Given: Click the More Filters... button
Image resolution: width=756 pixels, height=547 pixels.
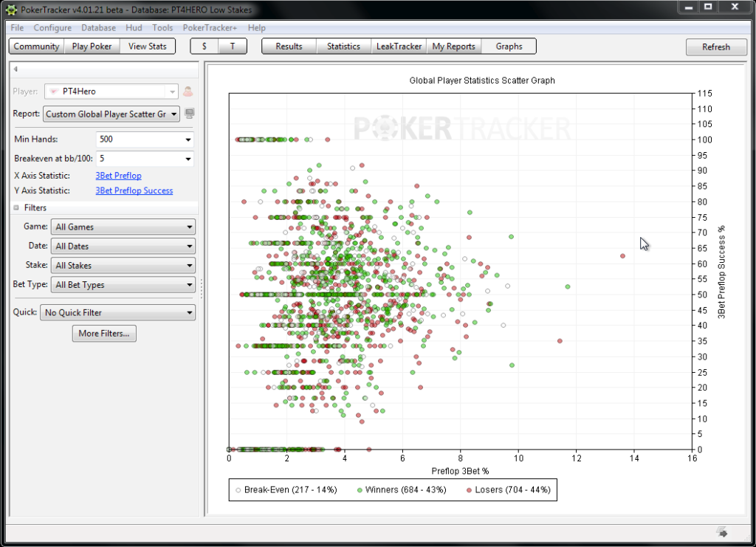Looking at the screenshot, I should click(x=104, y=334).
